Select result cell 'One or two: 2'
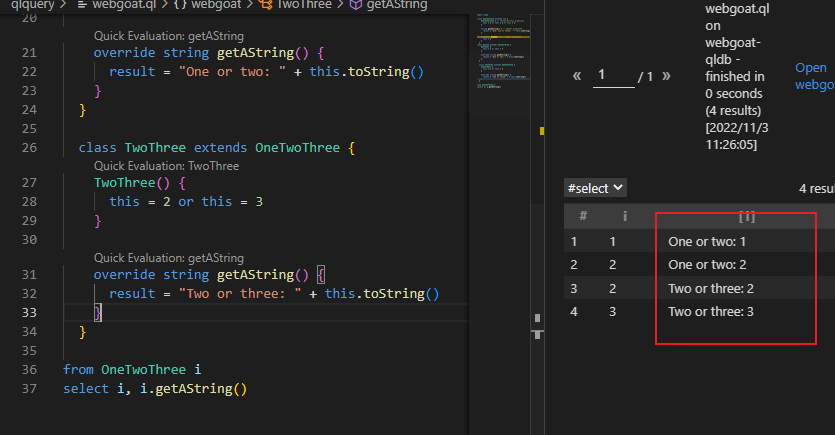The image size is (835, 435). point(707,265)
